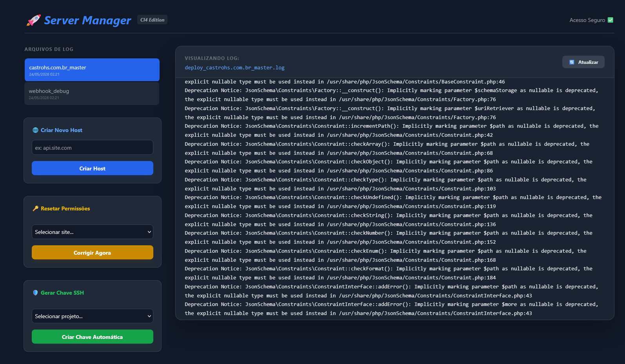Click the new host domain input field

point(93,148)
